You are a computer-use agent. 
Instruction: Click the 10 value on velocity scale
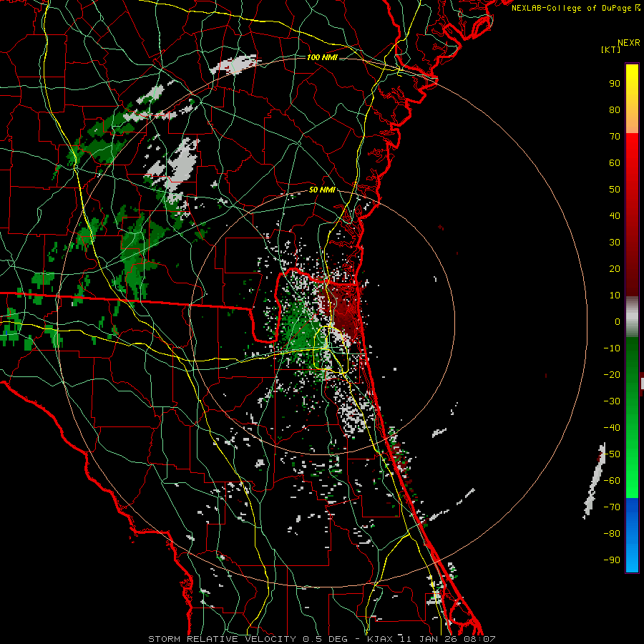pos(615,296)
